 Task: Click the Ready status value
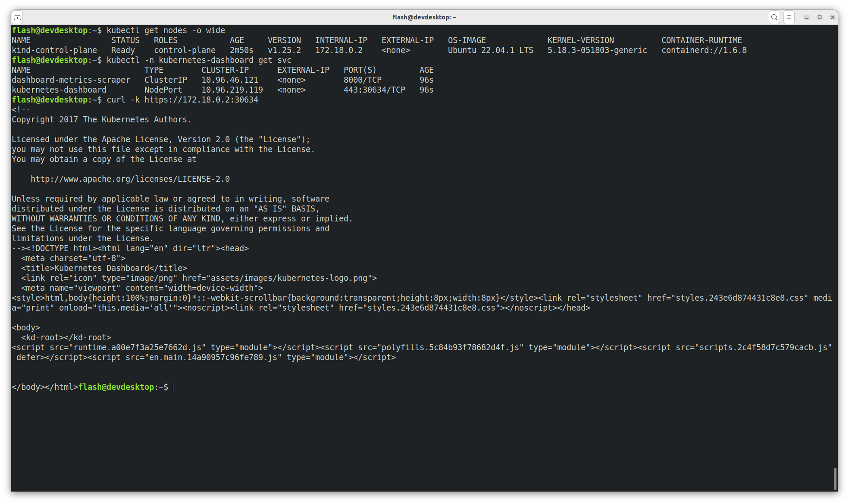point(123,50)
